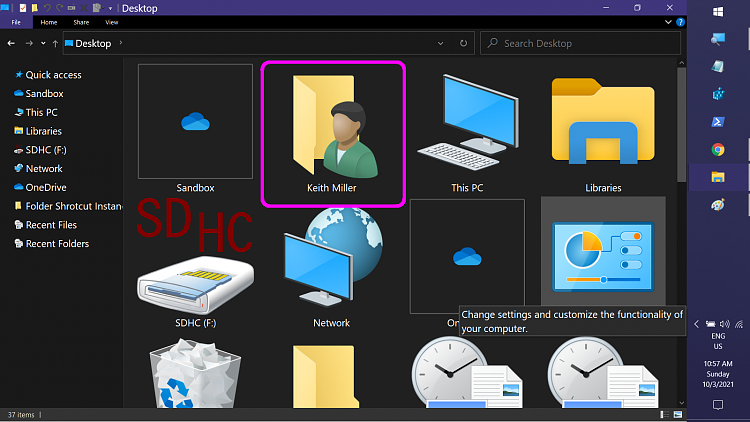
Task: Go up one level with the up arrow
Action: pos(55,43)
